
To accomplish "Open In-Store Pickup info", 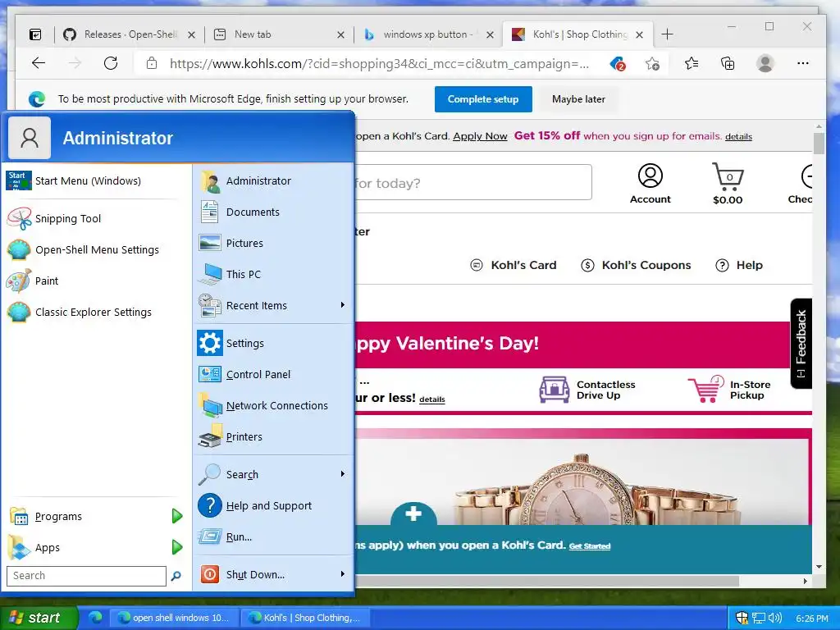I will coord(729,390).
